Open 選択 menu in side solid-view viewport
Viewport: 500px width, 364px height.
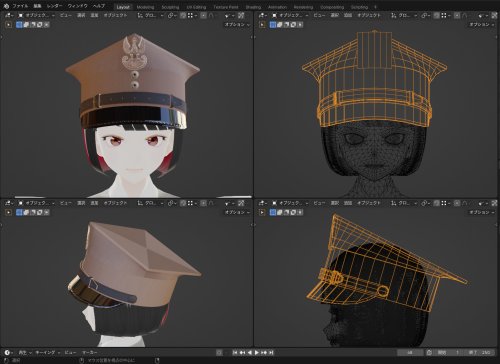point(81,203)
